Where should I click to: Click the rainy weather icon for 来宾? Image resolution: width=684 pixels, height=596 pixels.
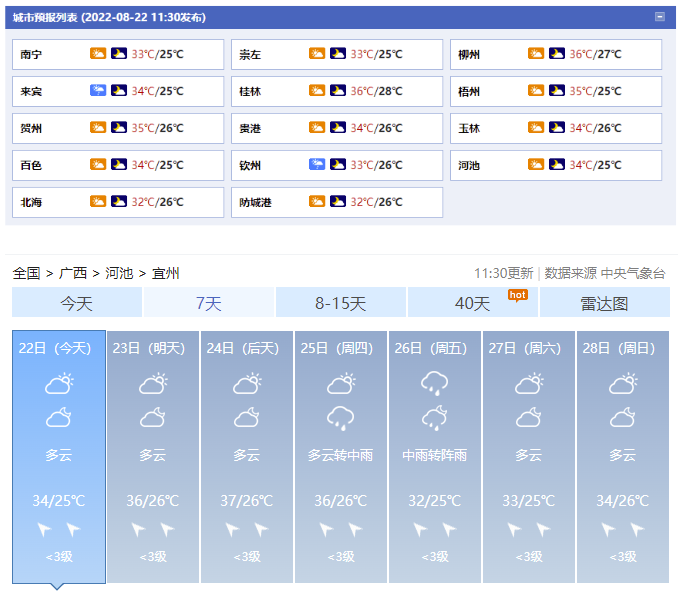[x=98, y=91]
